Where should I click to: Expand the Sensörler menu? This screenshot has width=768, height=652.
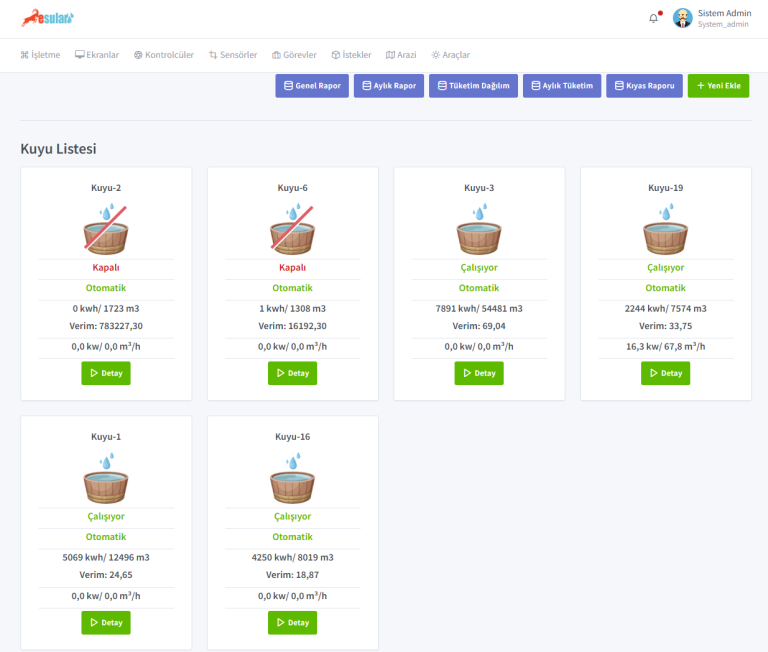[x=233, y=55]
